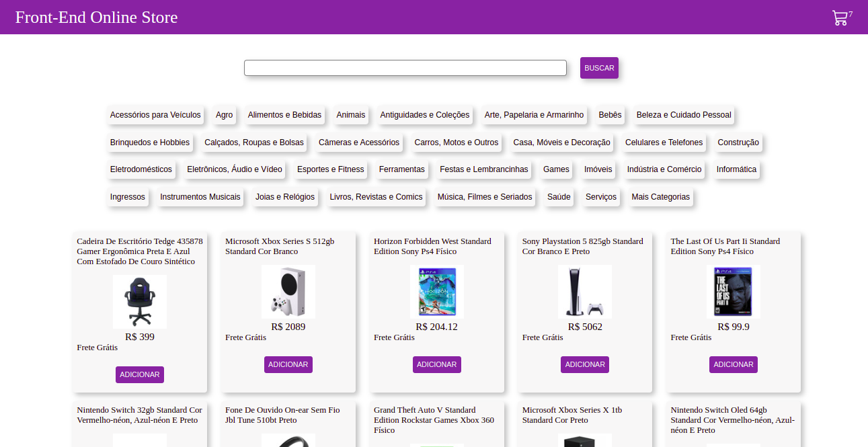Add The Last Of Us Part II to cart
Image resolution: width=868 pixels, height=447 pixels.
coord(733,364)
